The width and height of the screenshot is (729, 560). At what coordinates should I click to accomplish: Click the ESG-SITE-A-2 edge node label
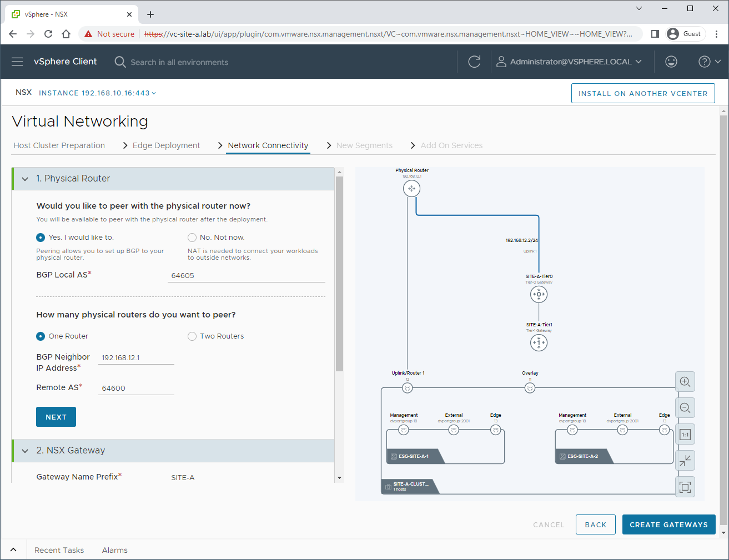point(582,456)
